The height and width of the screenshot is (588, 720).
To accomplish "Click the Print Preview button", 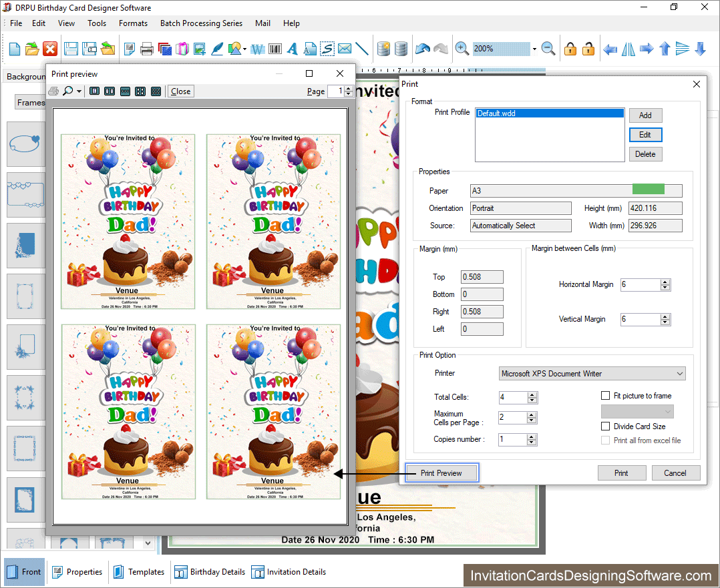I will tap(441, 473).
